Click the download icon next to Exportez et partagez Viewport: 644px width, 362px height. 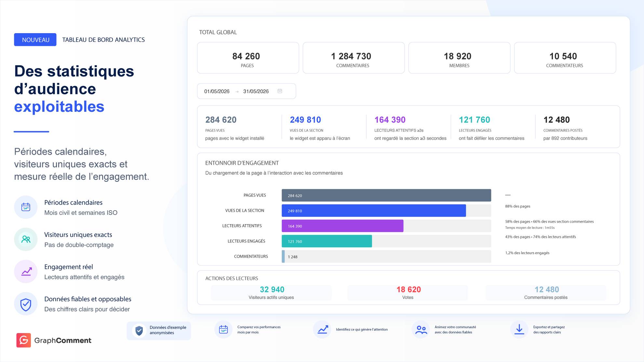(519, 329)
